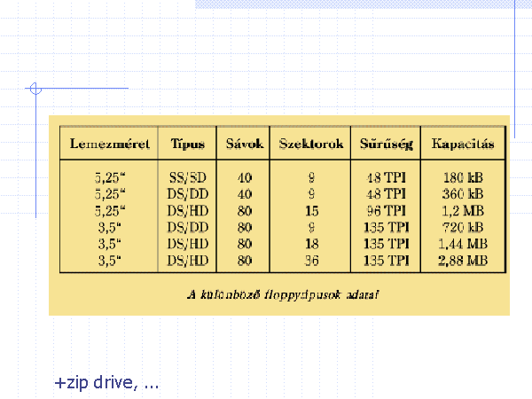Click the 2,88 MB capacity cell
Screen dimensions: 532x399
click(x=463, y=260)
